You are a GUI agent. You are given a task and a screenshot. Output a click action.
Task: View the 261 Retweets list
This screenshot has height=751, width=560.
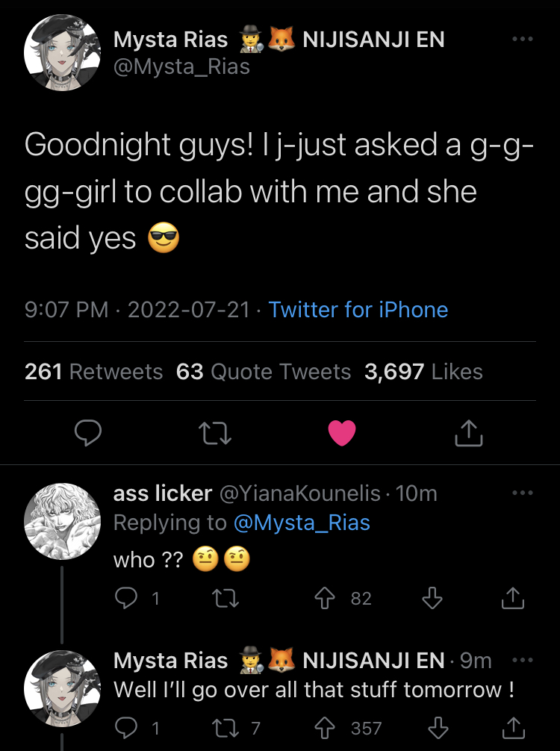pos(93,371)
